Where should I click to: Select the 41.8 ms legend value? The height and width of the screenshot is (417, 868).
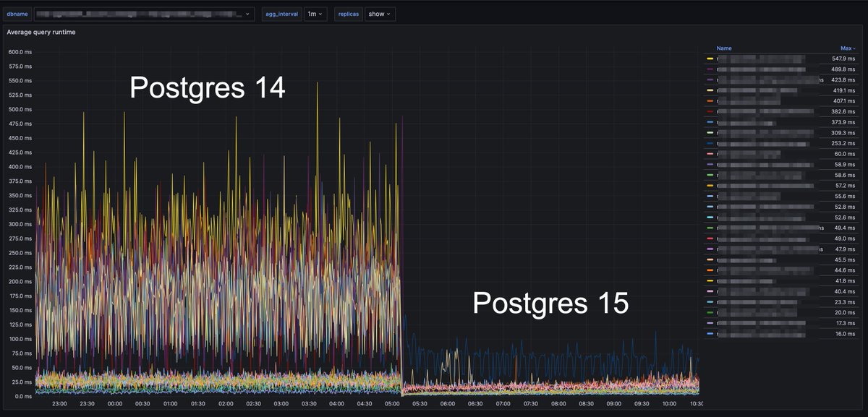(x=846, y=281)
